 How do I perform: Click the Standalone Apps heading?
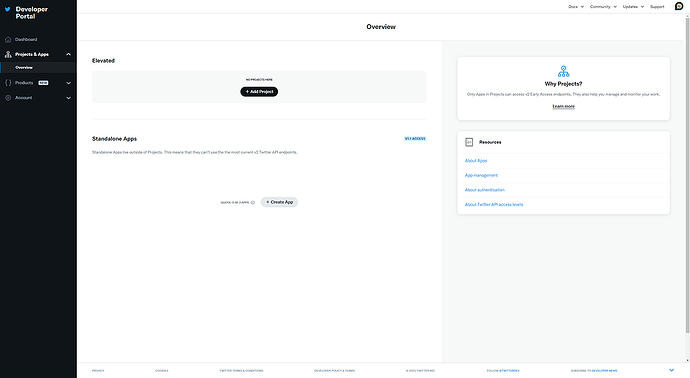(114, 139)
